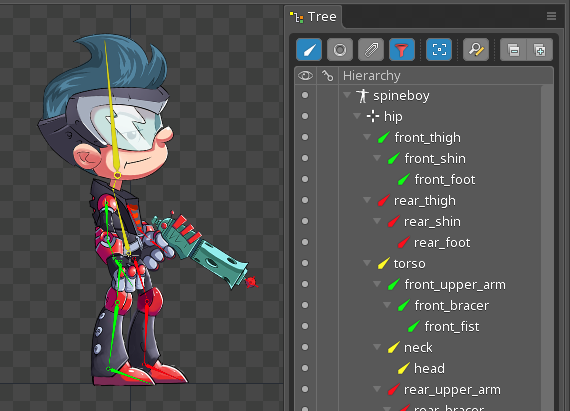The height and width of the screenshot is (411, 570).
Task: Select the Tree panel tab
Action: tap(313, 17)
